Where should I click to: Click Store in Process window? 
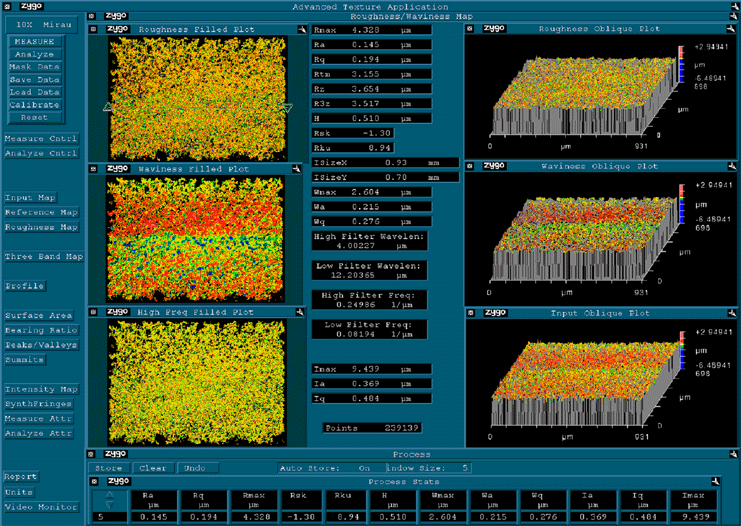click(109, 468)
